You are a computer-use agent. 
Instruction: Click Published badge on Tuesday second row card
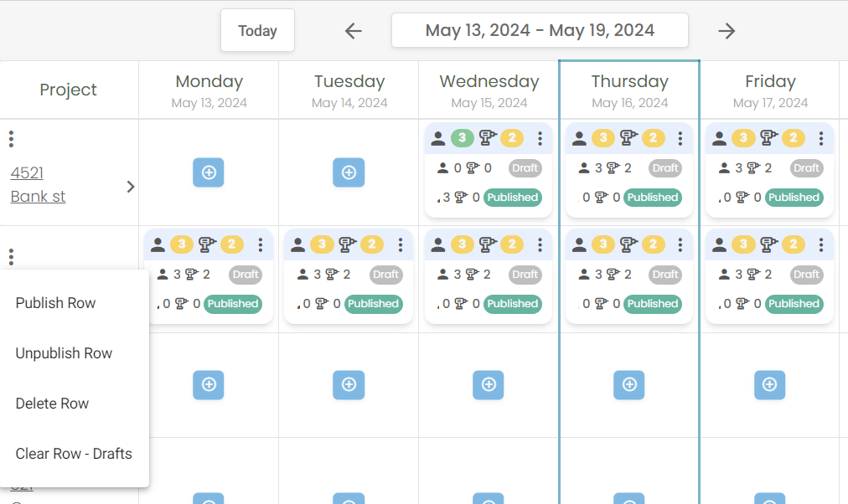click(373, 304)
